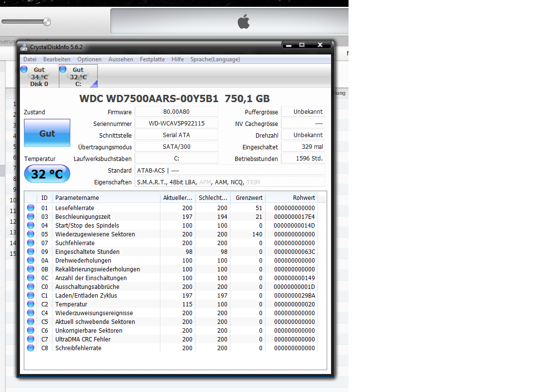Click the 32 °C temperature indicator
This screenshot has height=392, width=560.
(47, 174)
